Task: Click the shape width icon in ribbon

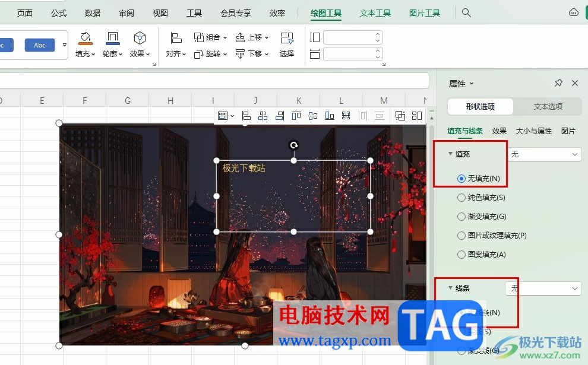Action: tap(315, 54)
